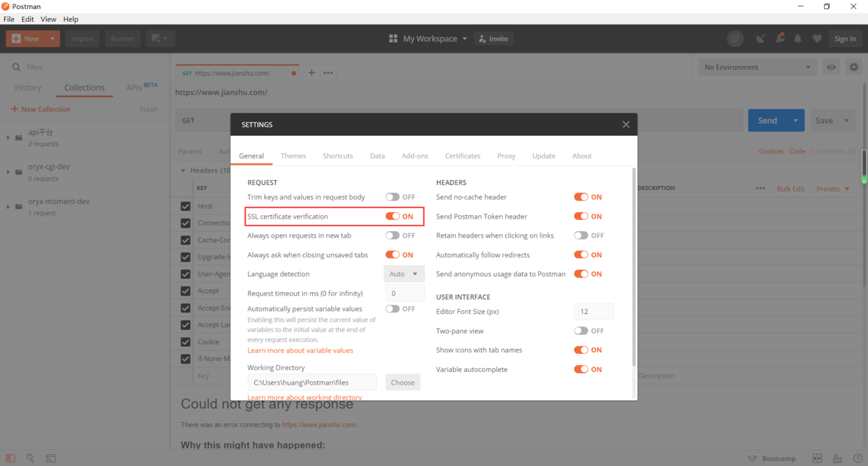Open the No Environment dropdown

(x=758, y=67)
